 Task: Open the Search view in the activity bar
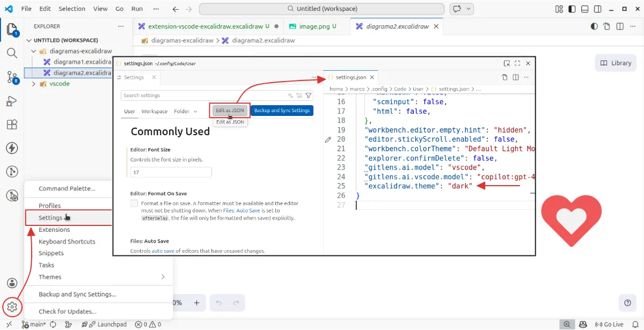click(x=12, y=53)
